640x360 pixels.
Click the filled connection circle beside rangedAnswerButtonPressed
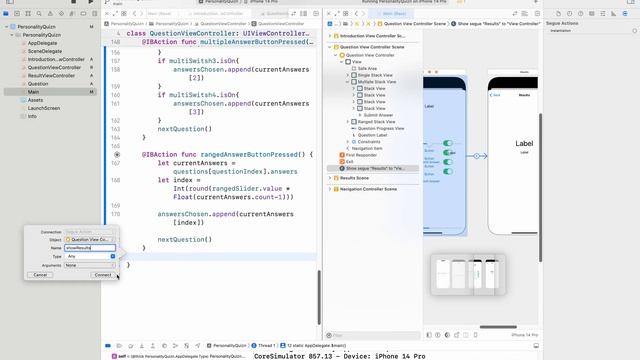click(117, 155)
